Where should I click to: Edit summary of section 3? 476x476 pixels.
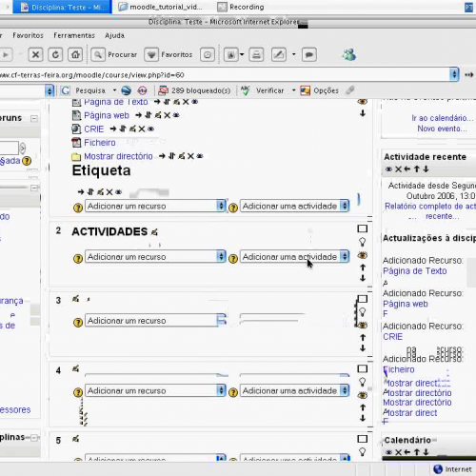pos(75,299)
